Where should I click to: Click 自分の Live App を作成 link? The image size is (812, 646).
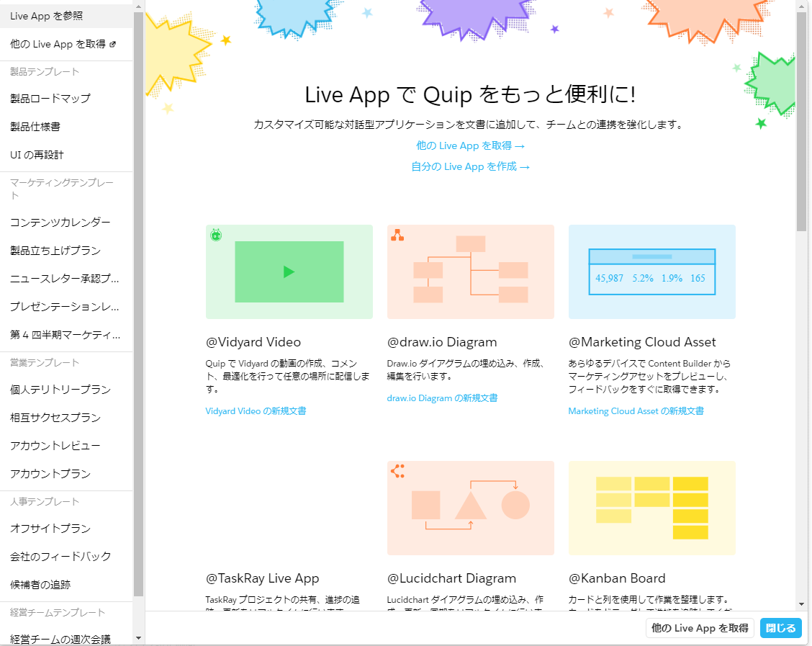coord(470,167)
